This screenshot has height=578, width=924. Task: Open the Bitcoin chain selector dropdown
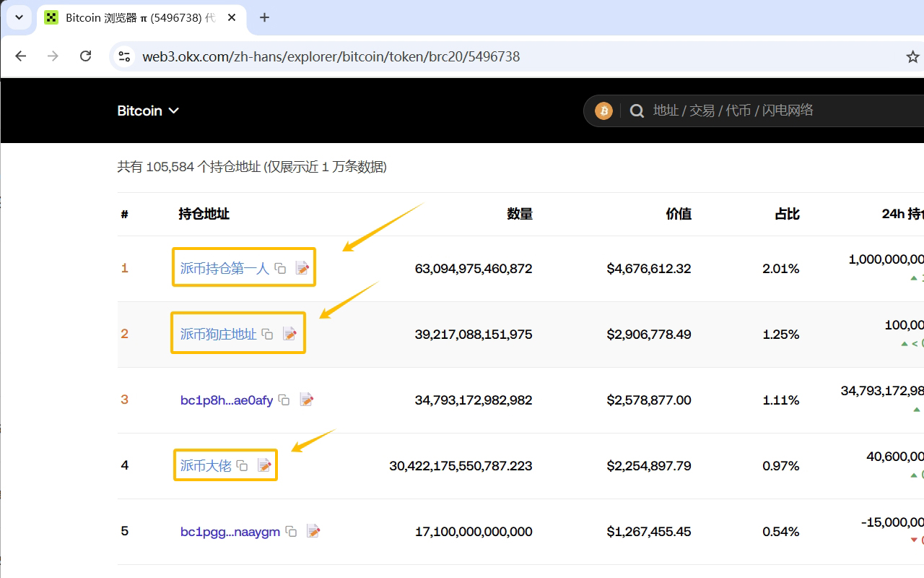tap(148, 111)
